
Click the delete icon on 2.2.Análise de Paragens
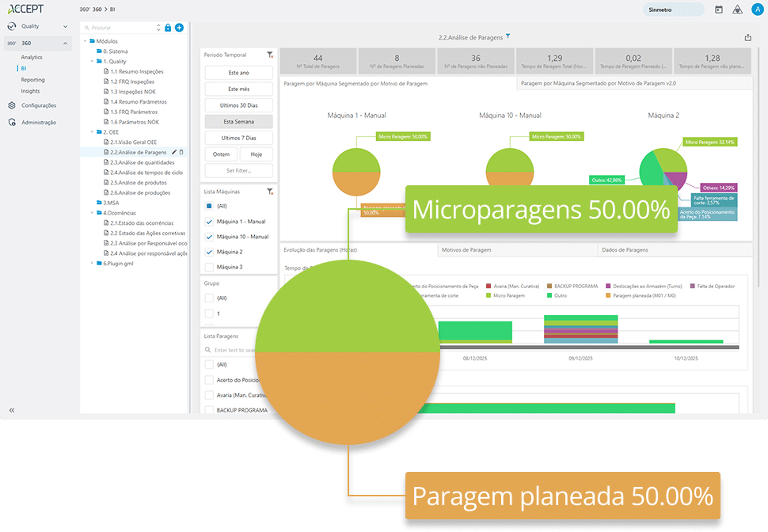pyautogui.click(x=181, y=152)
